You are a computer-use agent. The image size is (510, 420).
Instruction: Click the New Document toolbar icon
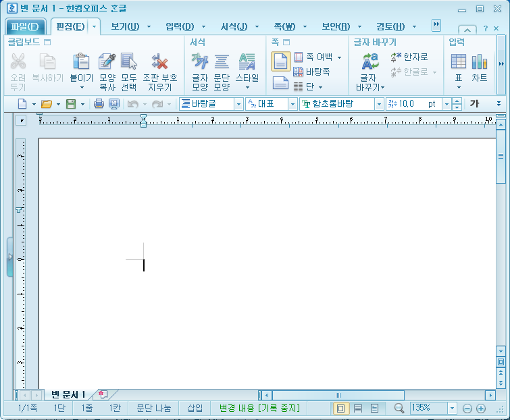pos(22,104)
